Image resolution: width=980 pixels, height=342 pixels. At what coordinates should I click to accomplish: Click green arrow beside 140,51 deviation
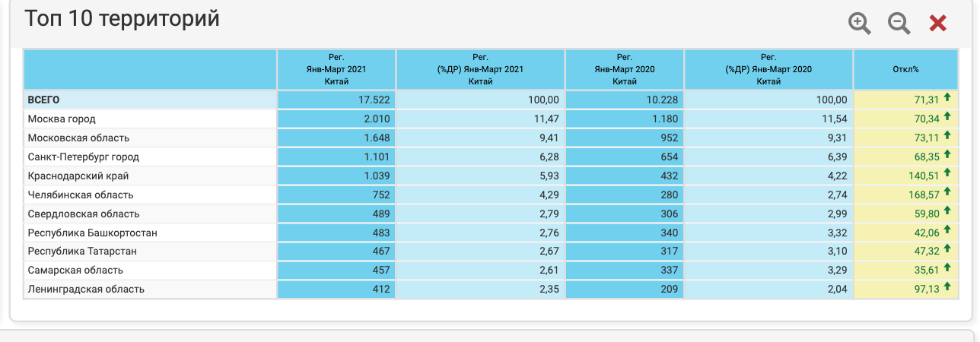947,173
